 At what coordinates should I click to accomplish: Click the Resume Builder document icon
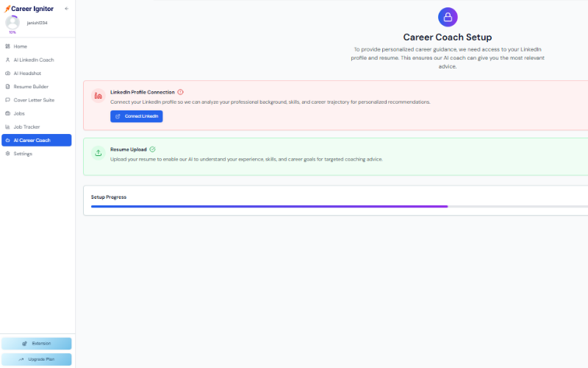point(7,86)
